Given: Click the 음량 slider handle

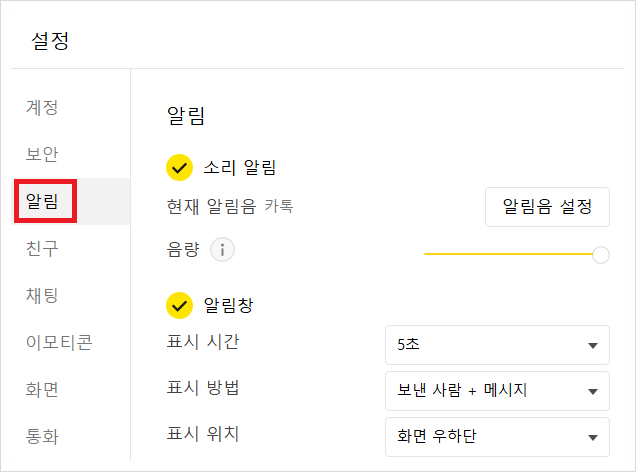Looking at the screenshot, I should 601,255.
